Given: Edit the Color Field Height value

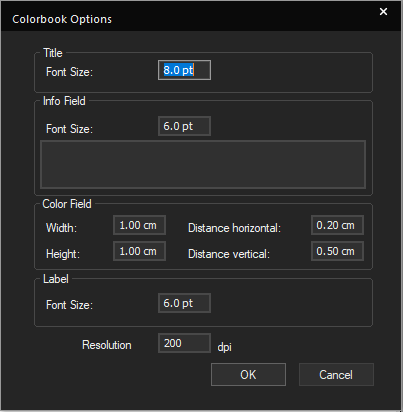Looking at the screenshot, I should tap(139, 251).
